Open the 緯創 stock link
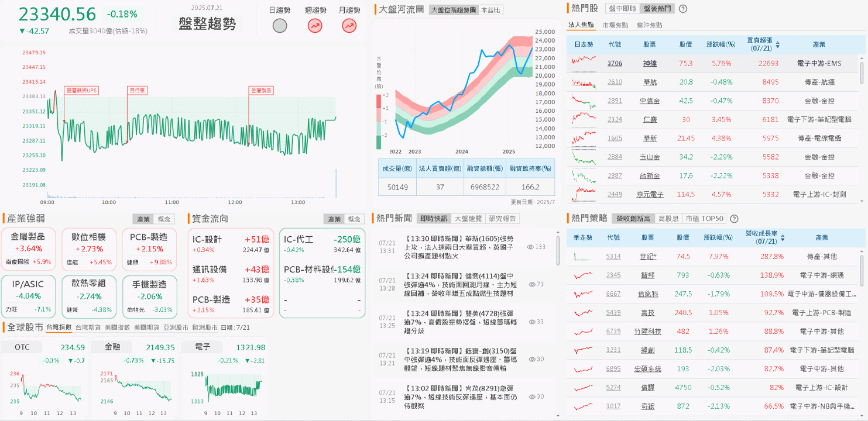 click(x=648, y=350)
